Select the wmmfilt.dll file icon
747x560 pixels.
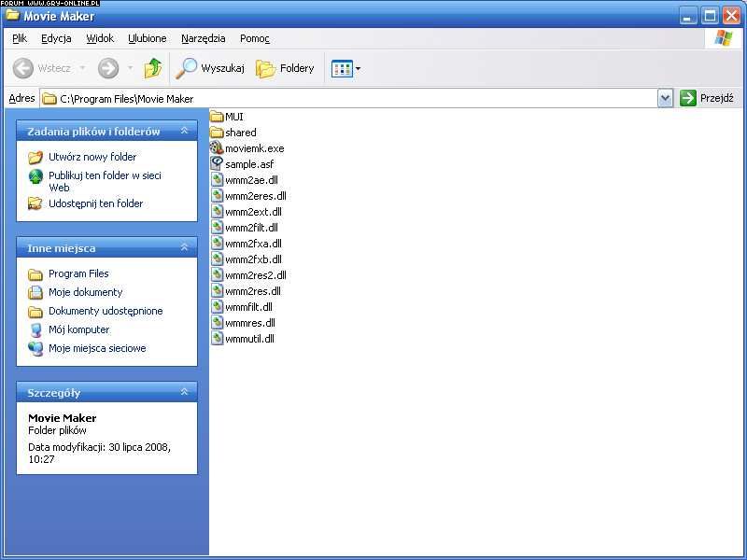pyautogui.click(x=217, y=307)
